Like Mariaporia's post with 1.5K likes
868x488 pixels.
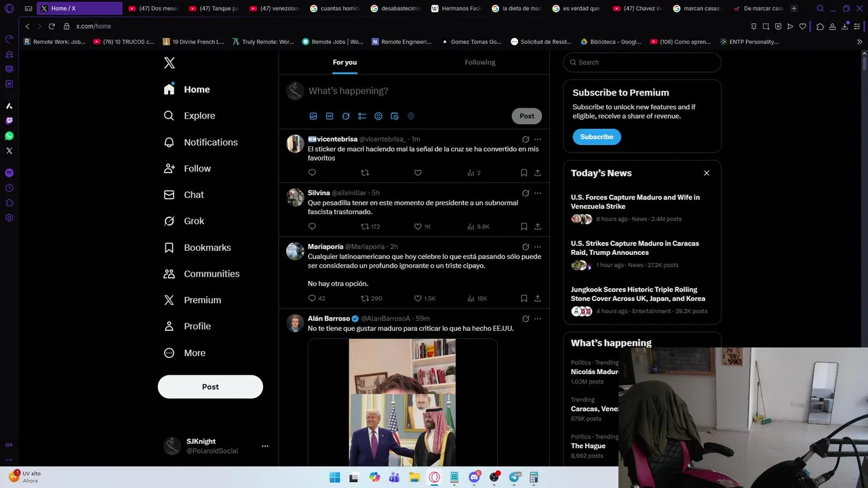point(425,298)
